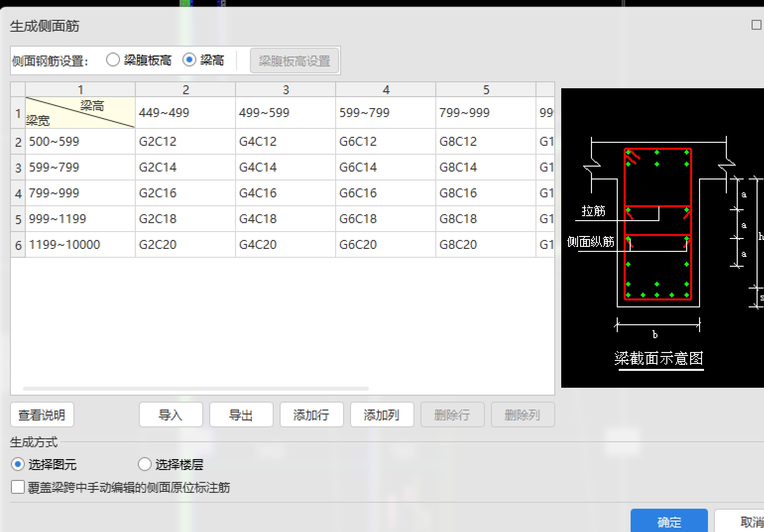Click the 梁截面示意图 beam section diagram
This screenshot has width=764, height=532.
[662, 238]
